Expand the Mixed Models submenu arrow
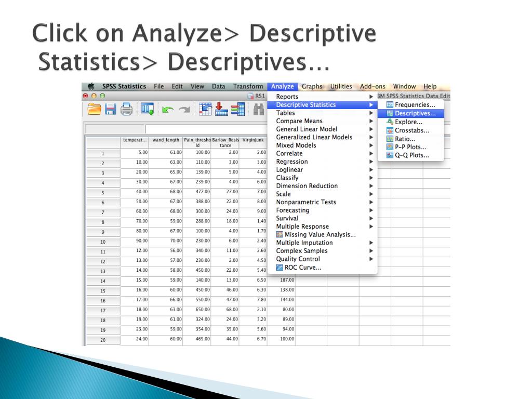 (x=371, y=145)
